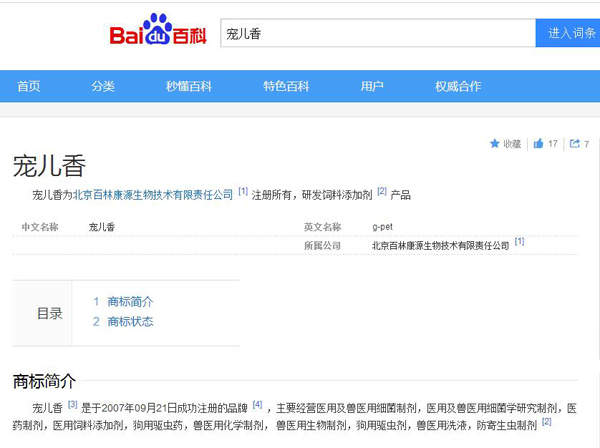Click reference [3] beside 宠儿香 in 商标简介
Image resolution: width=600 pixels, height=448 pixels.
(73, 404)
